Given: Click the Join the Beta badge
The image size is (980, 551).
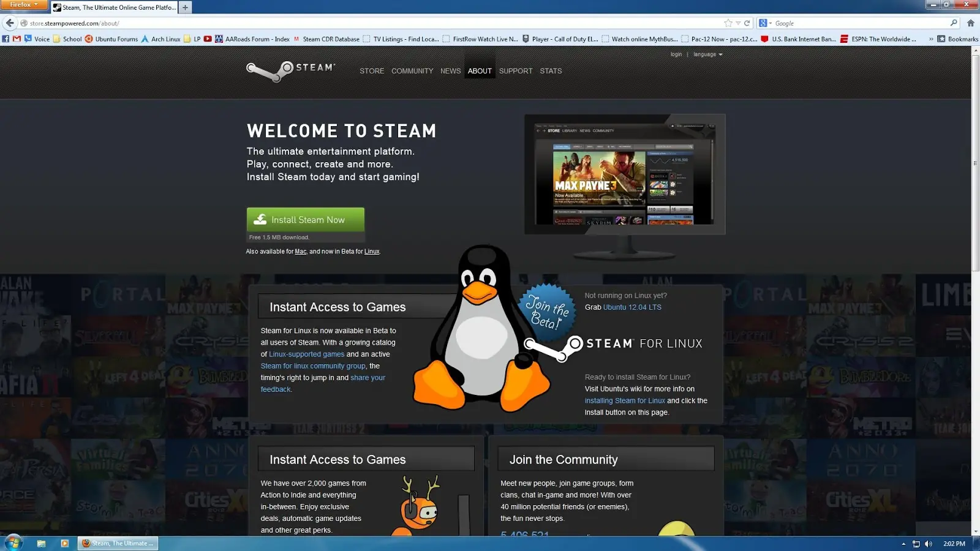Looking at the screenshot, I should 547,309.
